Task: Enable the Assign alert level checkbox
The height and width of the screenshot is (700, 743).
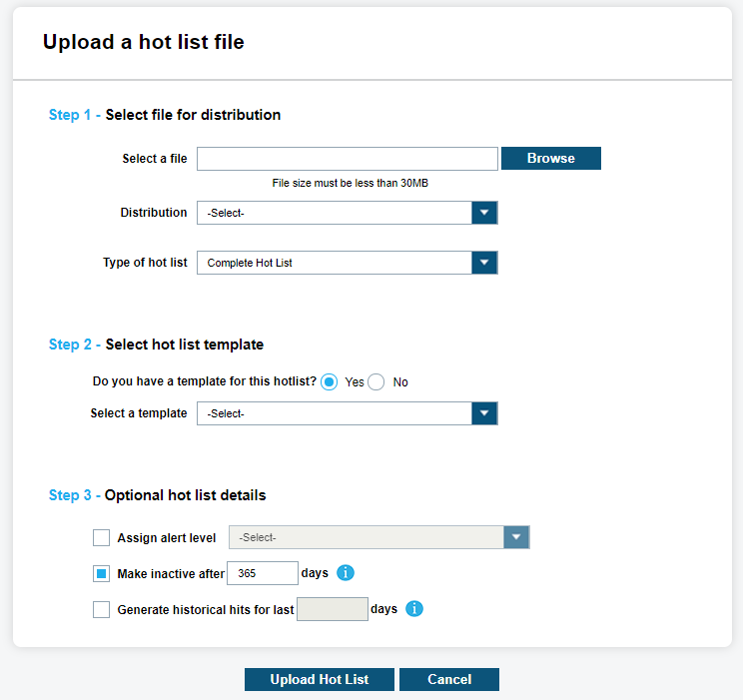Action: click(101, 538)
